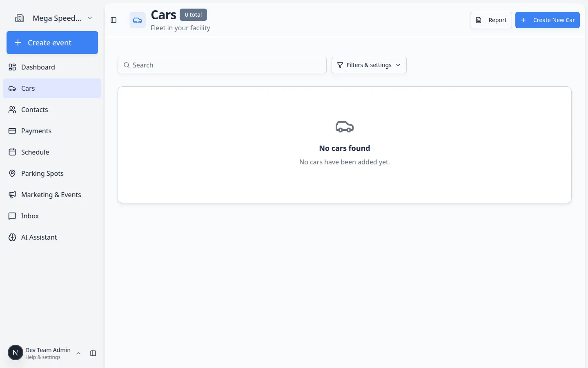This screenshot has height=368, width=588.
Task: Click the No cars found heading
Action: [345, 148]
